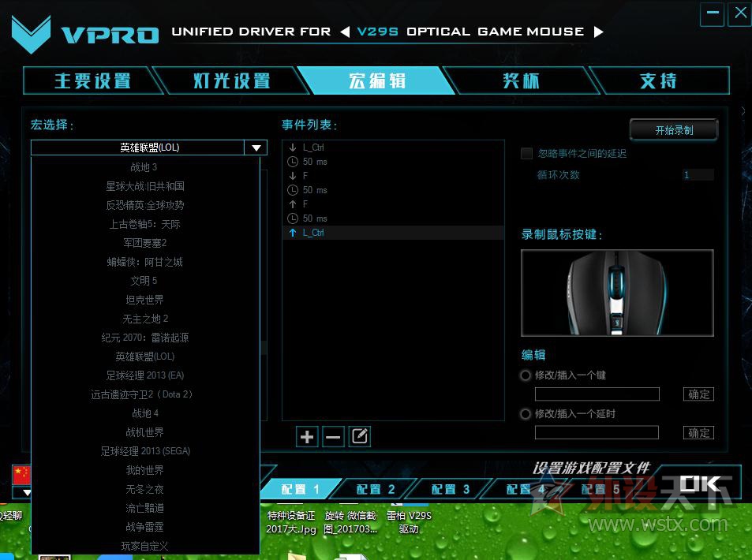Image resolution: width=752 pixels, height=560 pixels.
Task: Choose 文明 5 from macro list
Action: pos(144,281)
